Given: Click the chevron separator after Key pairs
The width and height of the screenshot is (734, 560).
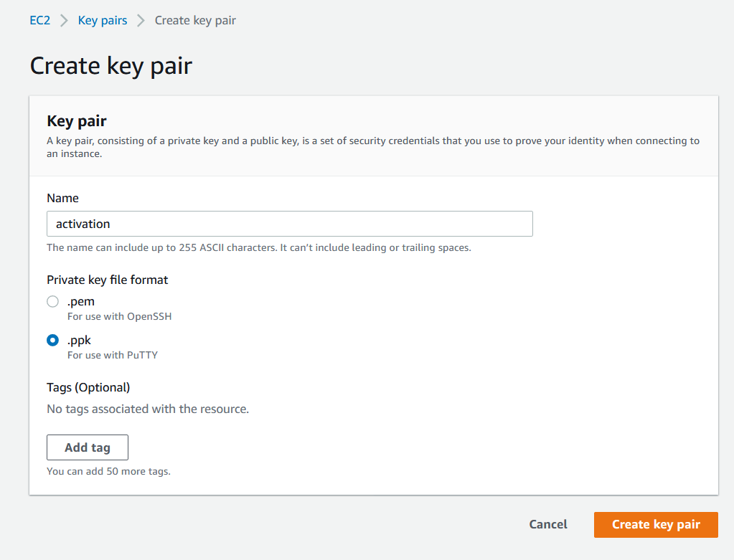Looking at the screenshot, I should point(141,21).
